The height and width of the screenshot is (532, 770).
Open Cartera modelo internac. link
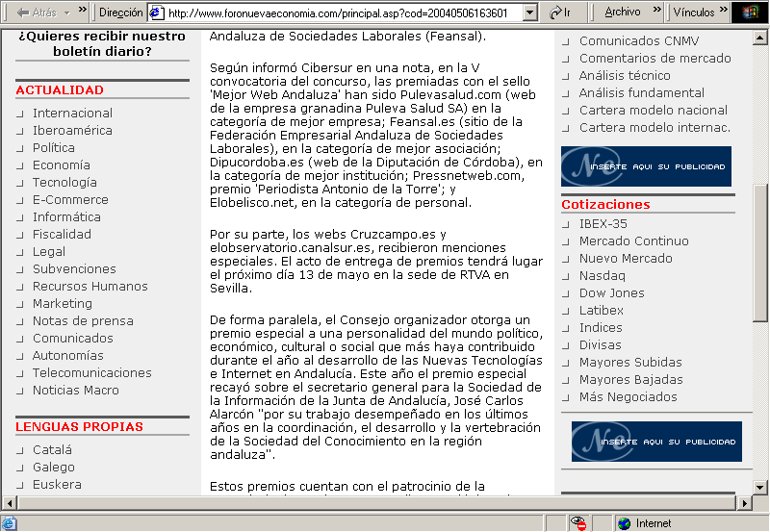654,127
